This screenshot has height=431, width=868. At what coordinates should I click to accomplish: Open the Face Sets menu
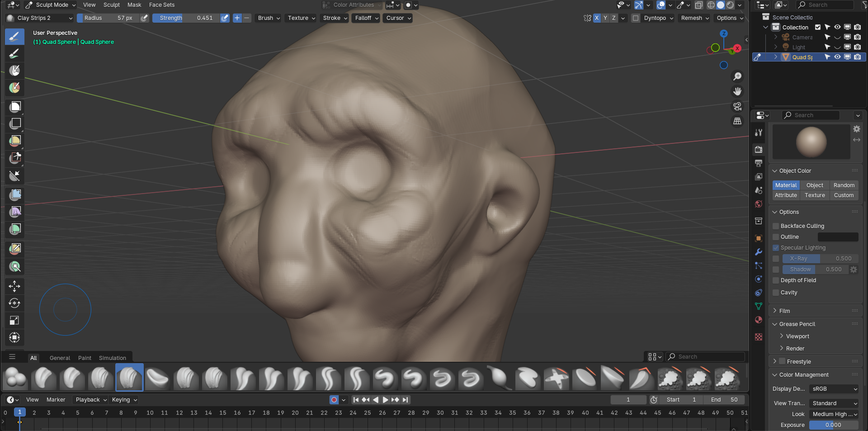pos(162,5)
